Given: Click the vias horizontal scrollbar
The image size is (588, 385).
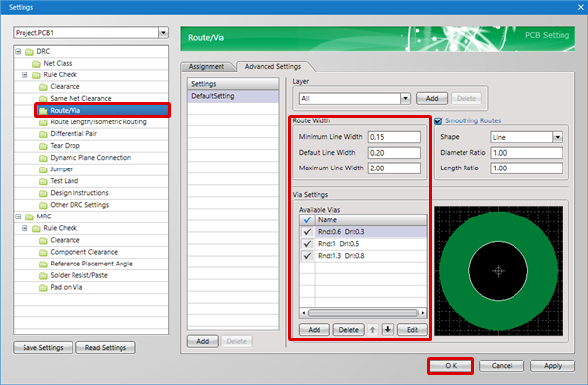Looking at the screenshot, I should 363,313.
